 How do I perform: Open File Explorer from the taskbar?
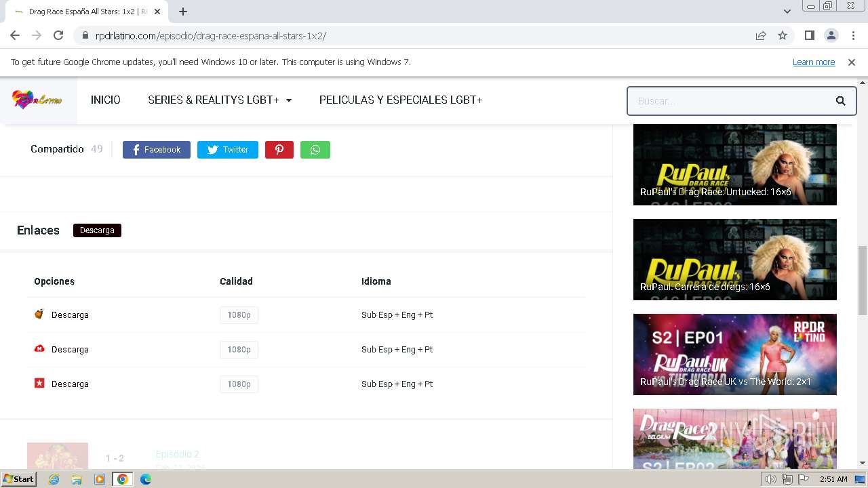77,479
